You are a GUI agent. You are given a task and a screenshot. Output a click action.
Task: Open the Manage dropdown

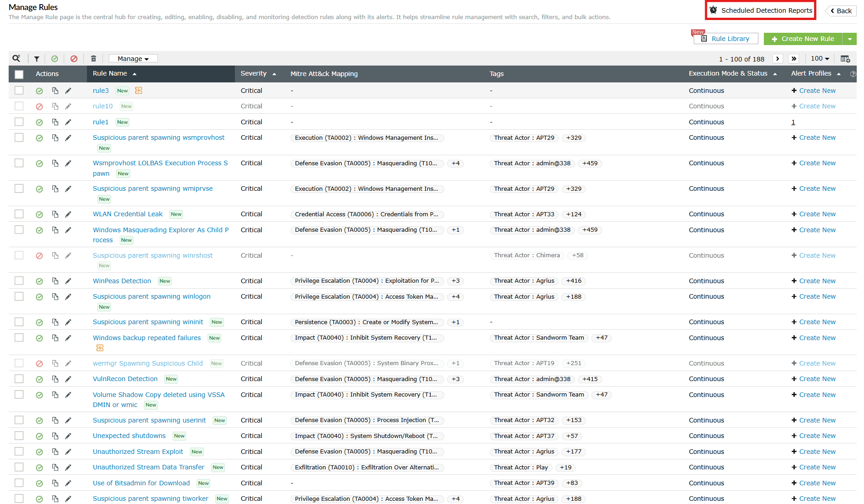coord(132,58)
